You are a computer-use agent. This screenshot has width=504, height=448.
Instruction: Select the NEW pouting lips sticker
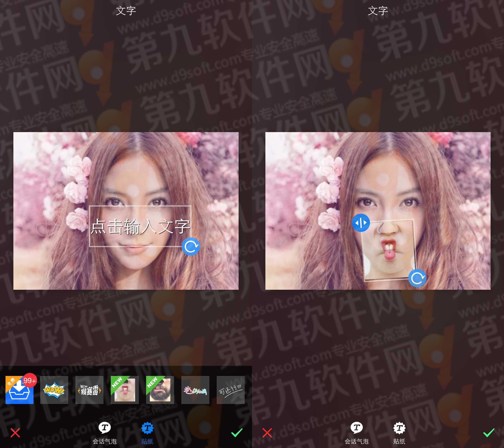pyautogui.click(x=125, y=390)
